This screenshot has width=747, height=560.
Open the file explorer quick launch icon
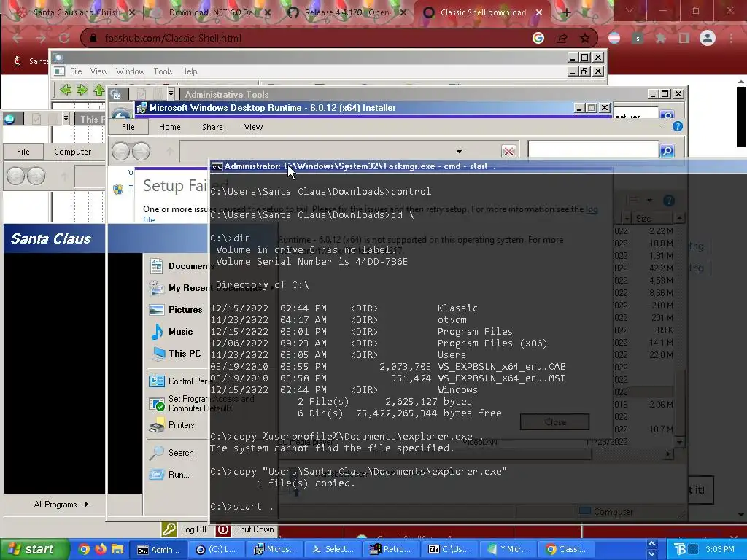(117, 549)
